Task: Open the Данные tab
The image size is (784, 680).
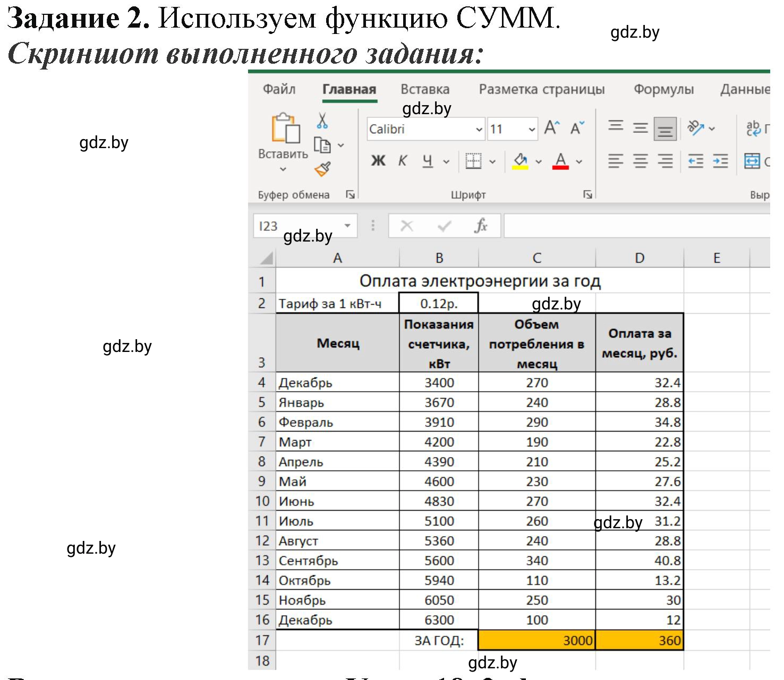Action: 745,89
